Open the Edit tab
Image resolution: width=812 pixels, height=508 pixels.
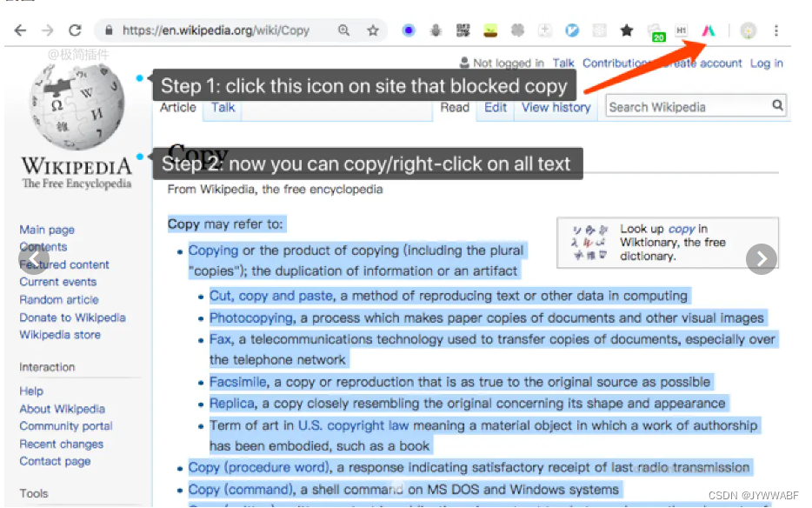(x=496, y=107)
